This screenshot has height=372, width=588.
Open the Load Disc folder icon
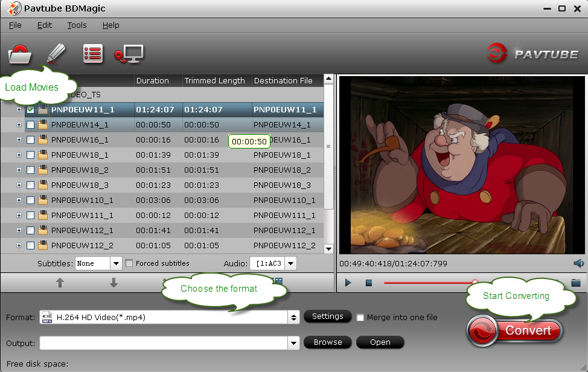click(x=19, y=54)
